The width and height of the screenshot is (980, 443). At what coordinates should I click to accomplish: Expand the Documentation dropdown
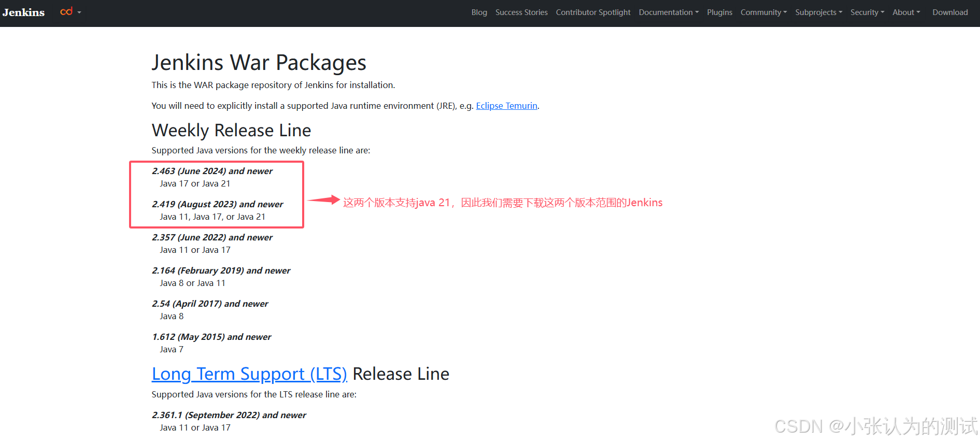[669, 12]
